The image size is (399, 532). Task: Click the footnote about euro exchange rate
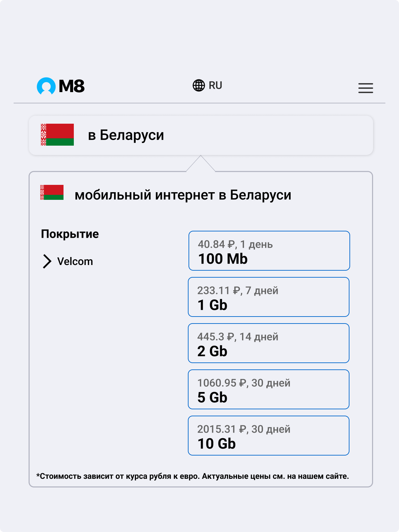[x=193, y=476]
